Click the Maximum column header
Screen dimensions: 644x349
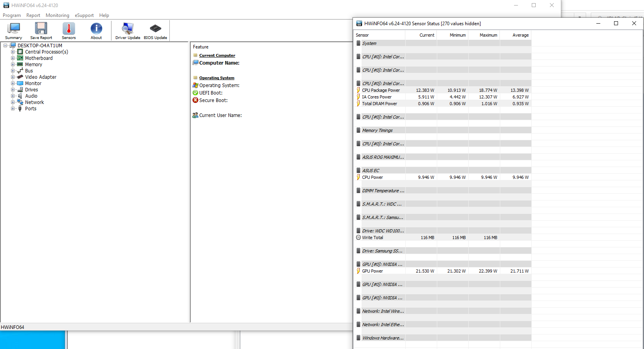(484, 35)
